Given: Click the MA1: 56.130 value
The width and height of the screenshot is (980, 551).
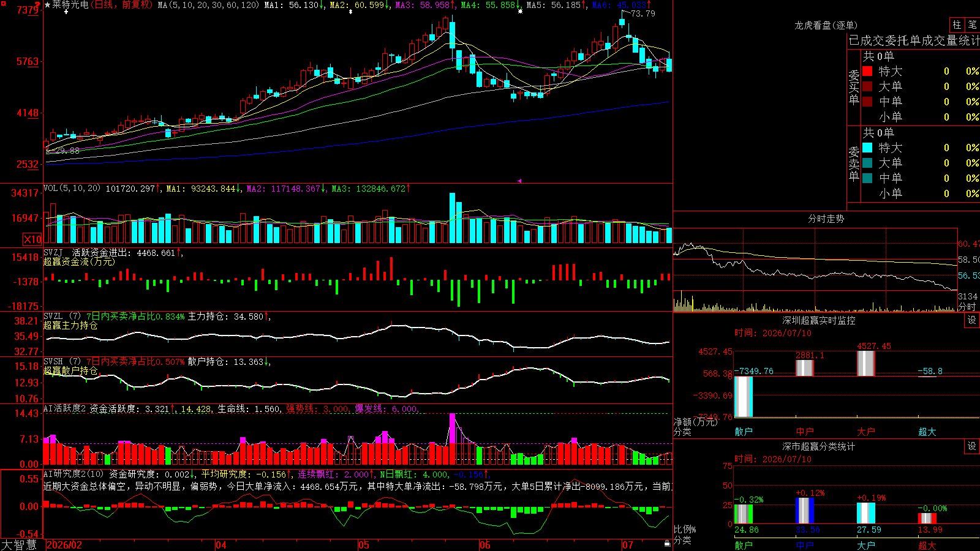Looking at the screenshot, I should pos(294,5).
